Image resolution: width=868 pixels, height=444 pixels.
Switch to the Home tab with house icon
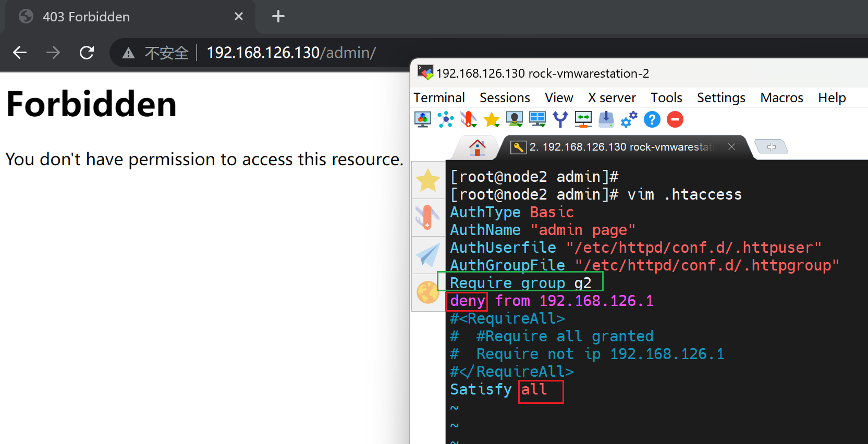tap(477, 147)
